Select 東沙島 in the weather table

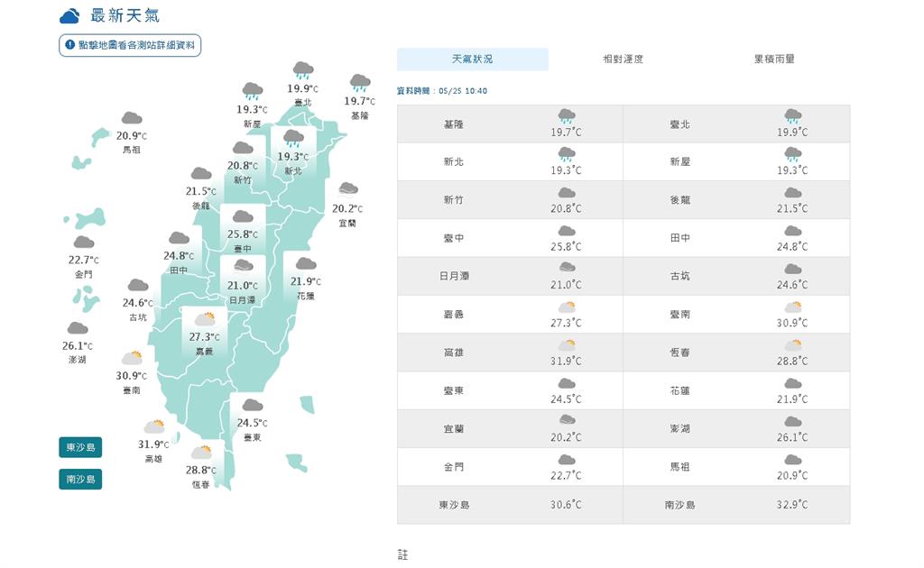[x=454, y=505]
